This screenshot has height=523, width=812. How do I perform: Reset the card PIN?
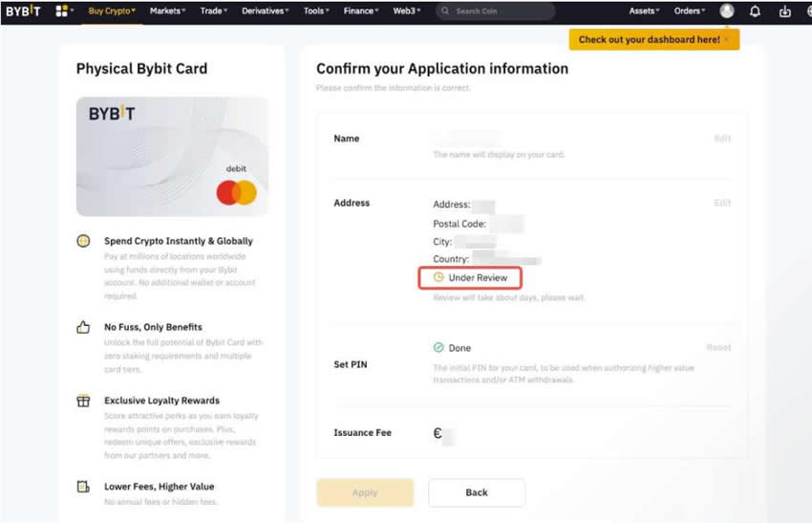tap(718, 348)
